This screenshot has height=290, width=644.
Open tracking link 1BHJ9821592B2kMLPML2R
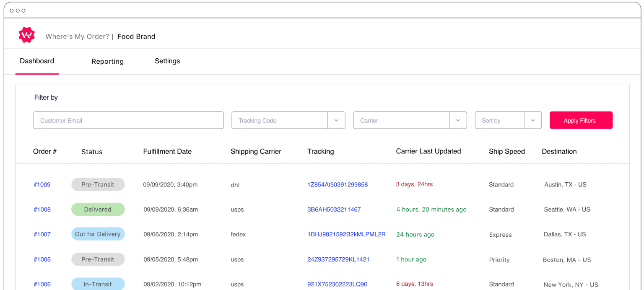pyautogui.click(x=346, y=234)
